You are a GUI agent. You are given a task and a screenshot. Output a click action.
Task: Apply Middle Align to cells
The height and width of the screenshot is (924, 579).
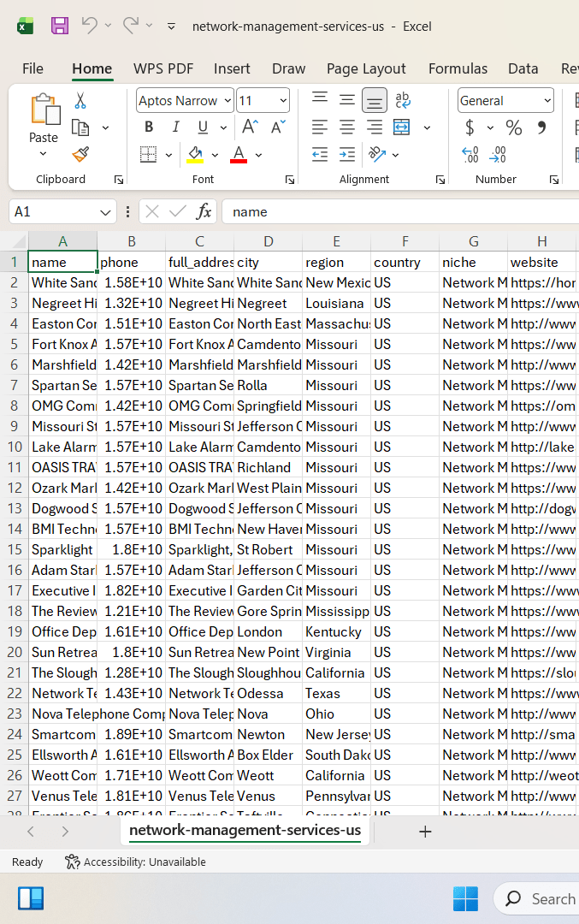347,99
